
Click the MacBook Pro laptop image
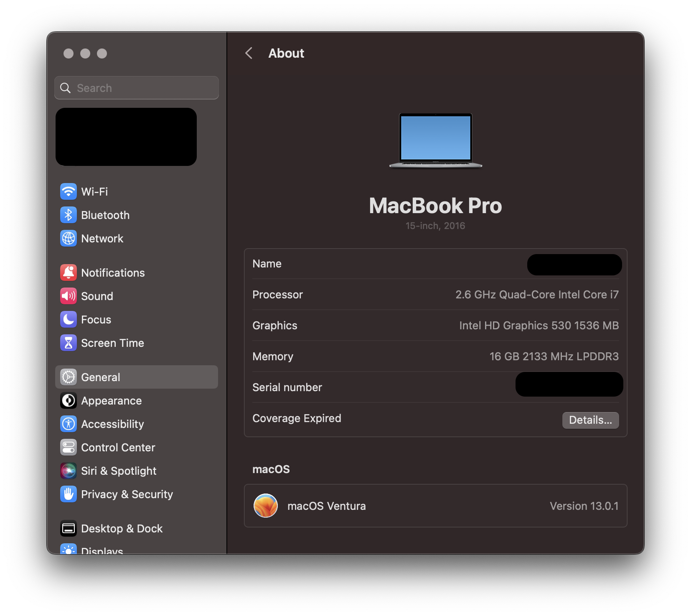point(436,140)
